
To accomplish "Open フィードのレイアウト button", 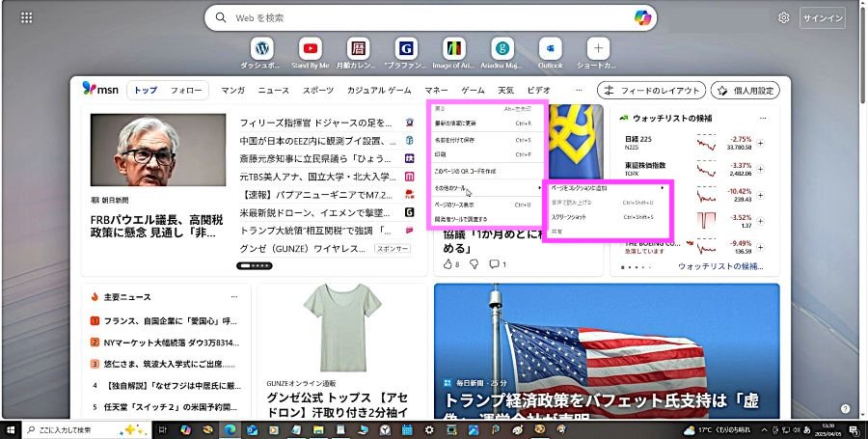I will click(652, 91).
